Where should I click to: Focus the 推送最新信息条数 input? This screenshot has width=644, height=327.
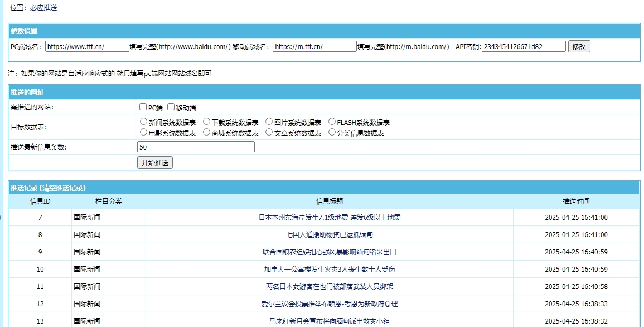(196, 147)
